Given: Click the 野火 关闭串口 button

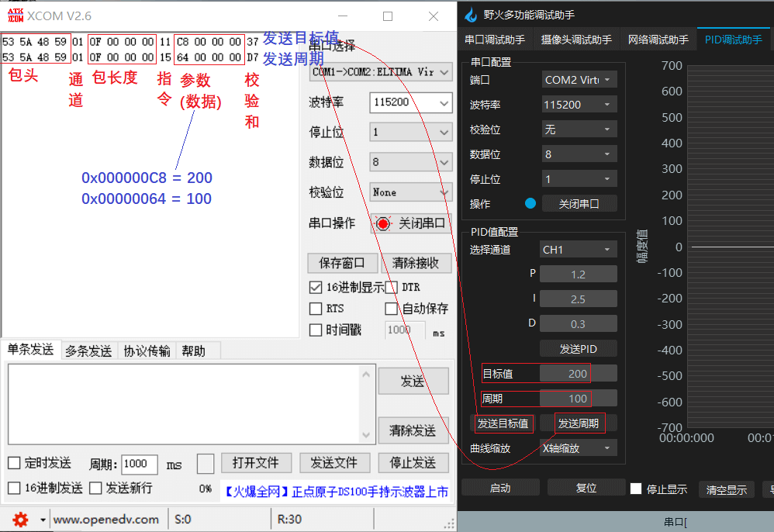Looking at the screenshot, I should [x=579, y=204].
